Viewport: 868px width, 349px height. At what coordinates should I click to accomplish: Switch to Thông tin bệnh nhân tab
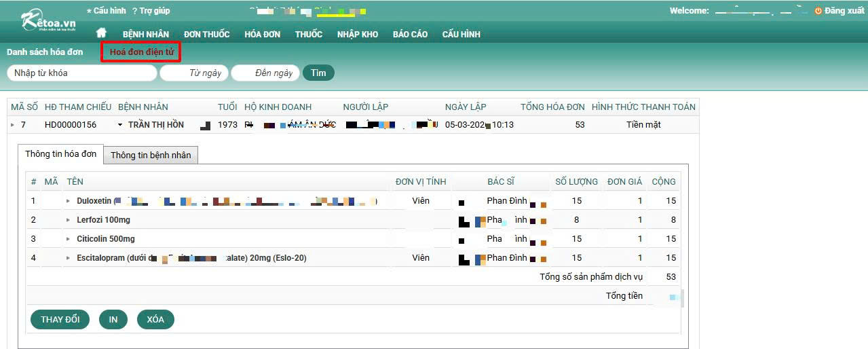click(151, 155)
